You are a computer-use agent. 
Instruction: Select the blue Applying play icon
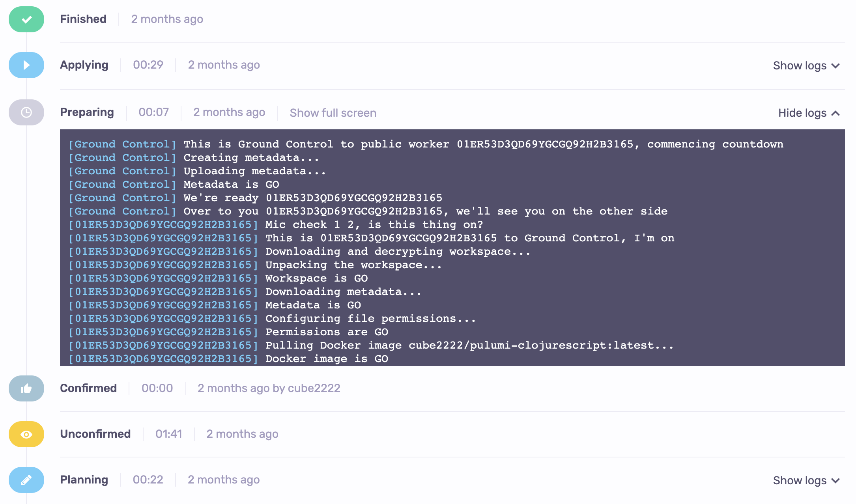[26, 65]
